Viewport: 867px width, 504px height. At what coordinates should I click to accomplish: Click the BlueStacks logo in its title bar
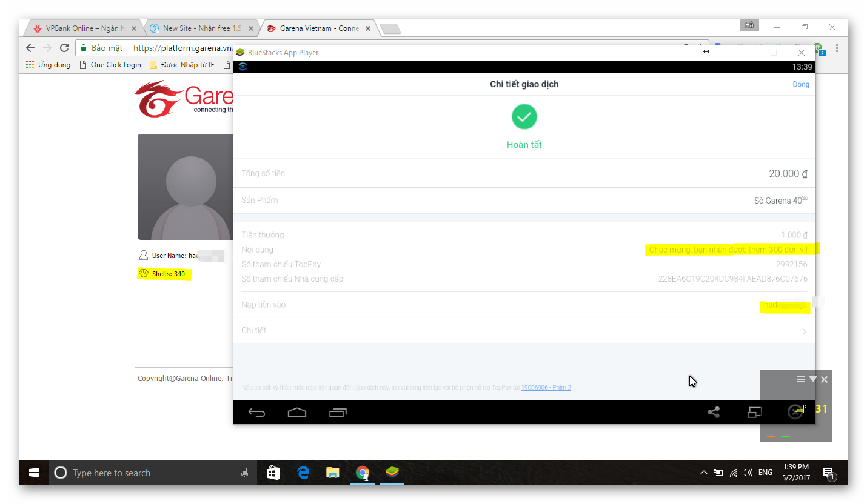[x=241, y=53]
